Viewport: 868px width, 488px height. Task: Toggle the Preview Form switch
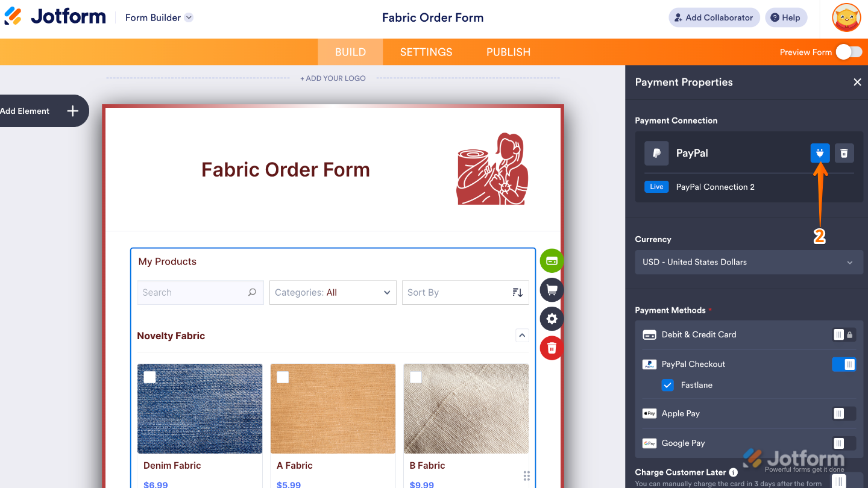click(x=849, y=52)
